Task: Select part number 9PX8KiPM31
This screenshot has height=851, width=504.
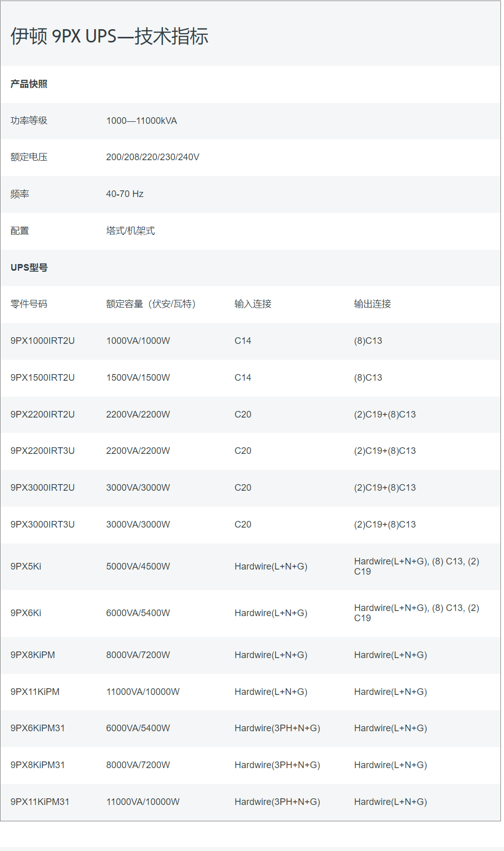Action: pyautogui.click(x=38, y=765)
